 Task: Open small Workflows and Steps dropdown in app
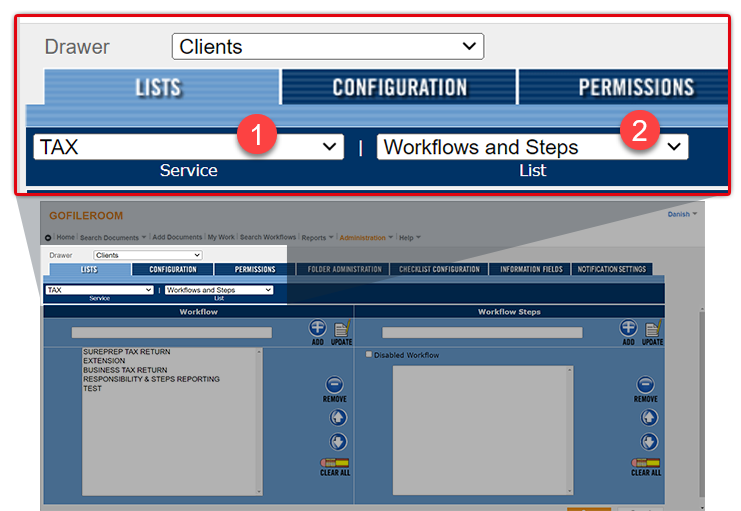tap(219, 290)
